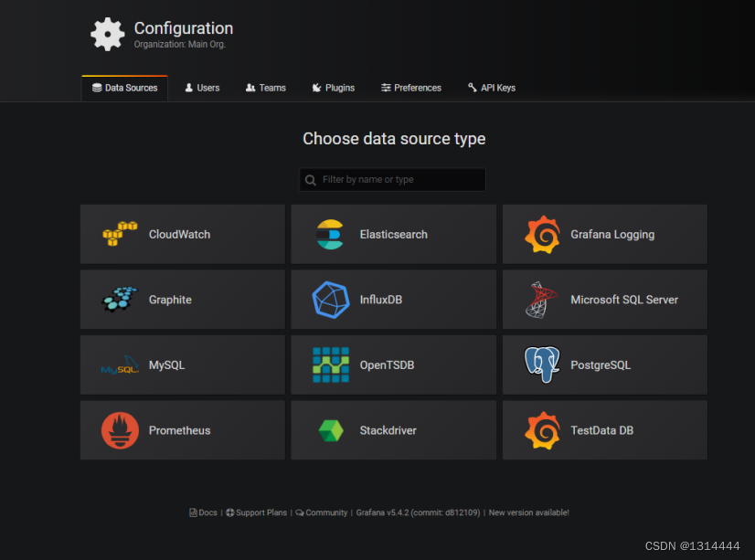The image size is (755, 560).
Task: Switch to the Teams tab
Action: coord(266,88)
